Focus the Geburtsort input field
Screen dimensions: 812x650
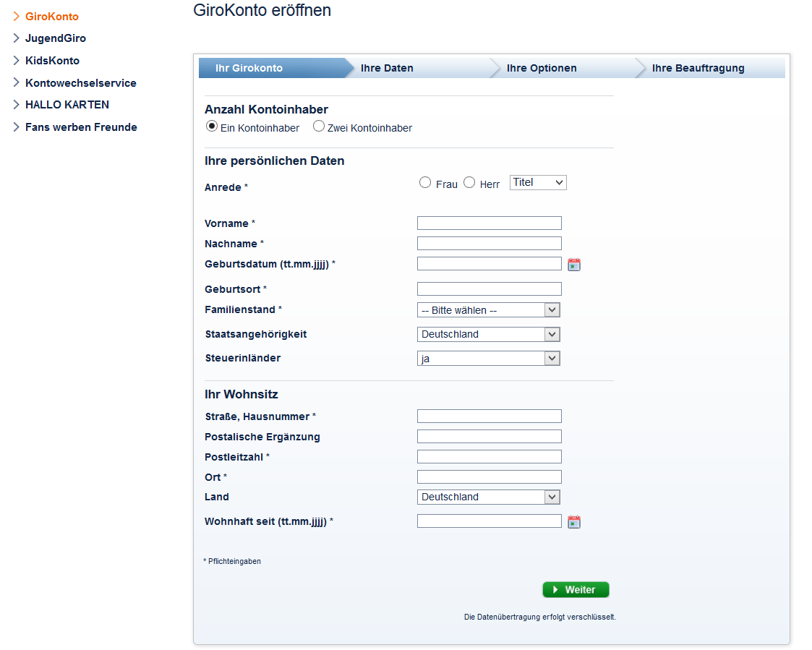[x=490, y=289]
